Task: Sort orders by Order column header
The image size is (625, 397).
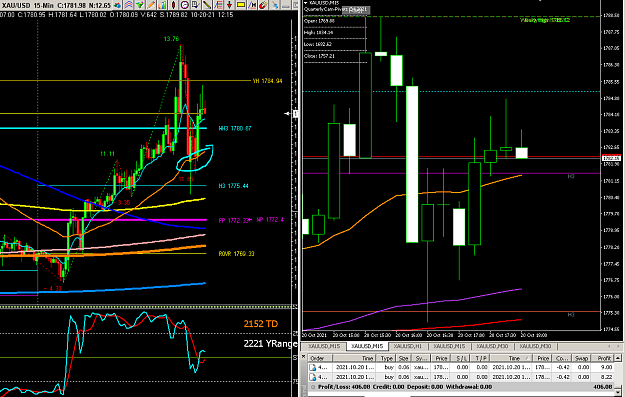Action: pyautogui.click(x=320, y=358)
